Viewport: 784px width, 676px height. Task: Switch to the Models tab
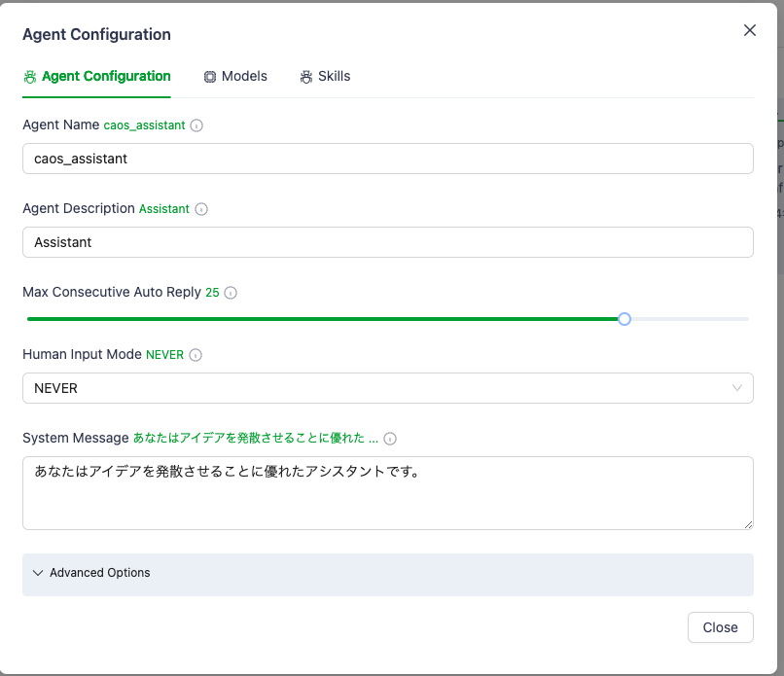coord(235,77)
